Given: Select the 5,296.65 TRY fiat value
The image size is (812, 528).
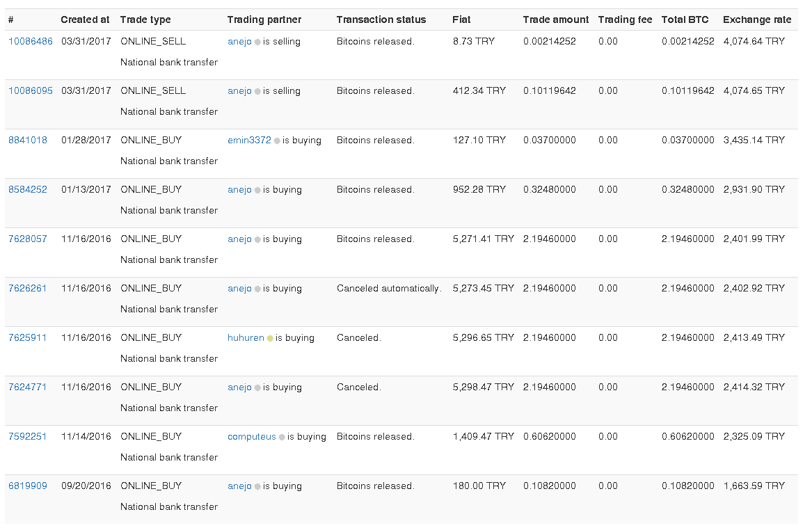Looking at the screenshot, I should click(483, 337).
